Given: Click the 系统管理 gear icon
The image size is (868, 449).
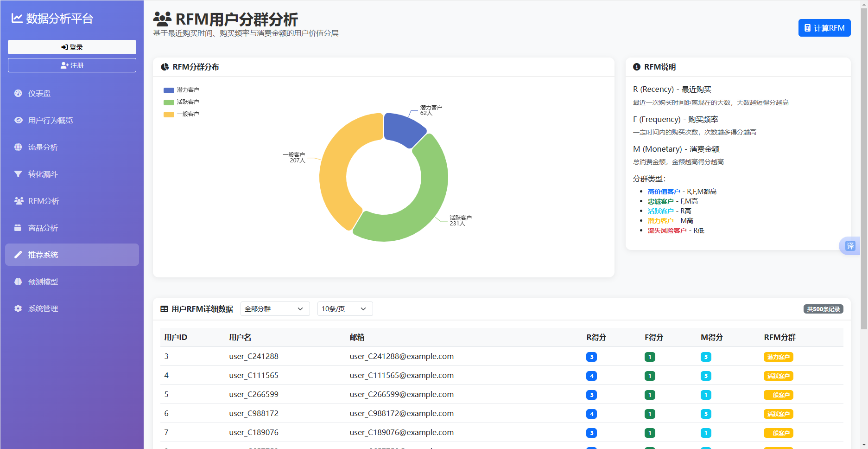Looking at the screenshot, I should (x=18, y=308).
